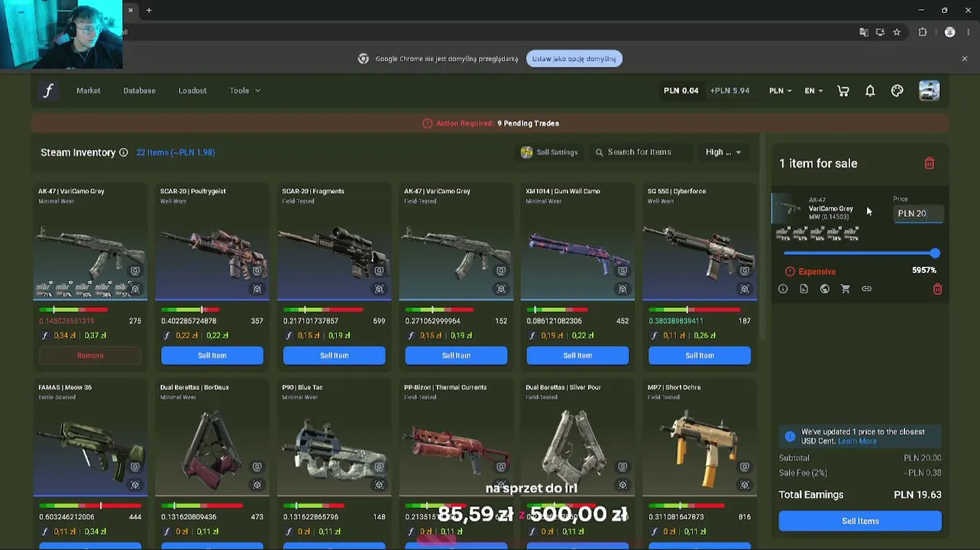
Task: Click the Total Earnings PLN 19.63 value
Action: (x=917, y=495)
